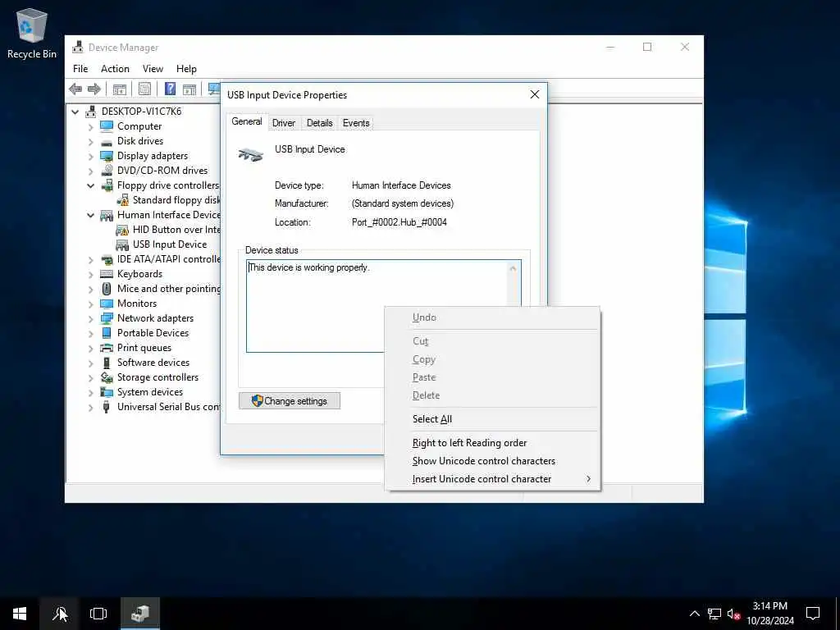The width and height of the screenshot is (840, 630).
Task: Click the Forward arrow in Device Manager toolbar
Action: click(94, 89)
